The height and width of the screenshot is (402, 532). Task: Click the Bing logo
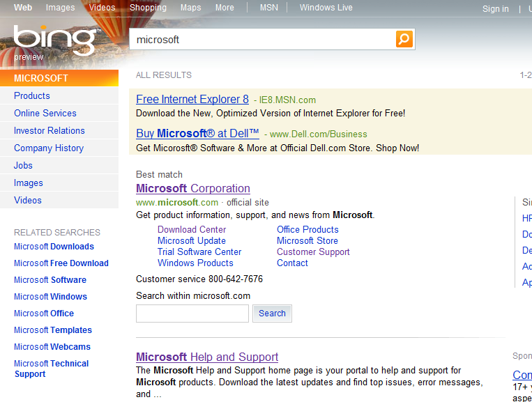(x=56, y=40)
